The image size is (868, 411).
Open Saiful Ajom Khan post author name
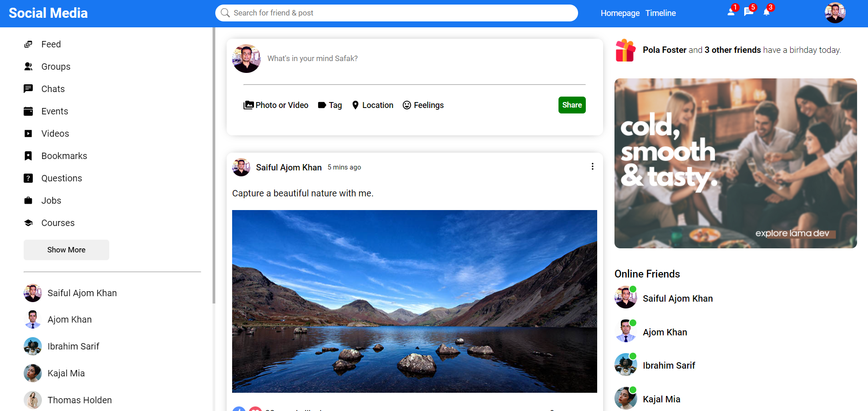coord(289,168)
